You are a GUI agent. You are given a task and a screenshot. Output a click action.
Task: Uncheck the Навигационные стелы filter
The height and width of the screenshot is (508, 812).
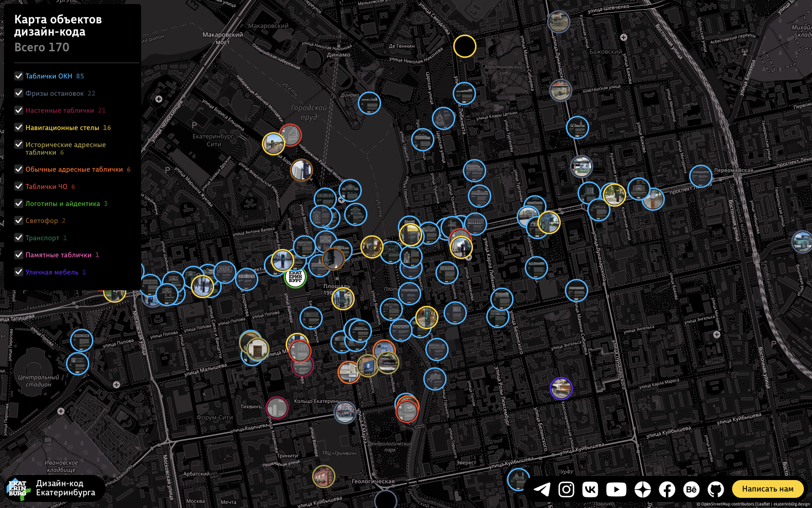(19, 128)
